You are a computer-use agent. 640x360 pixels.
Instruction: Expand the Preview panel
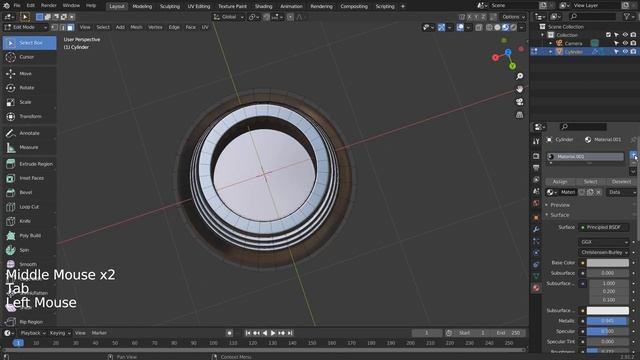pyautogui.click(x=560, y=205)
